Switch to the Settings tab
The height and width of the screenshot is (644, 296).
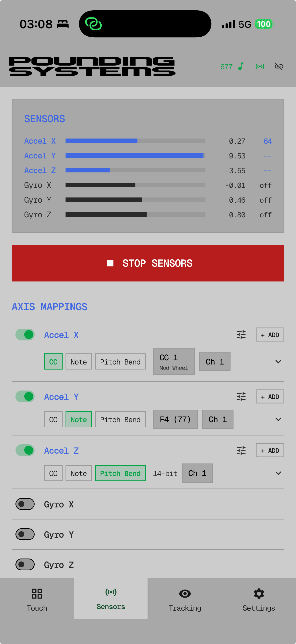click(x=258, y=598)
